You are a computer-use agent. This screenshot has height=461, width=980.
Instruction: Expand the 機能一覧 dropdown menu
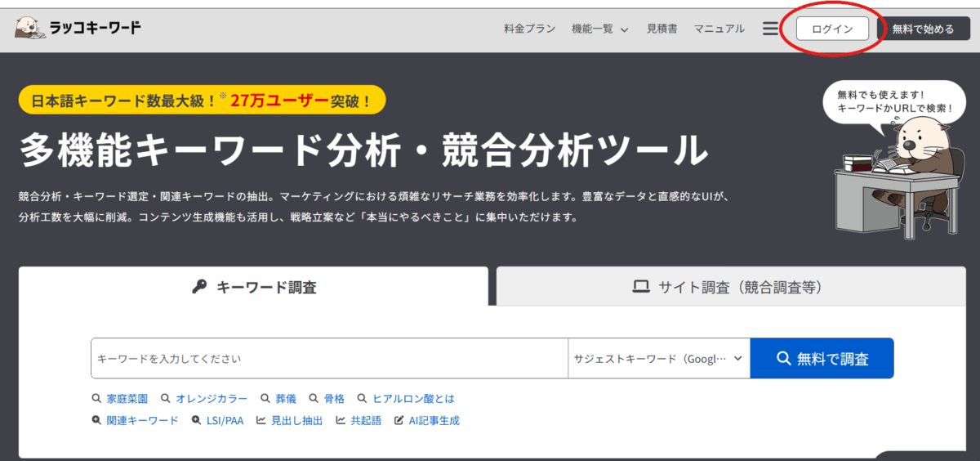tap(600, 29)
